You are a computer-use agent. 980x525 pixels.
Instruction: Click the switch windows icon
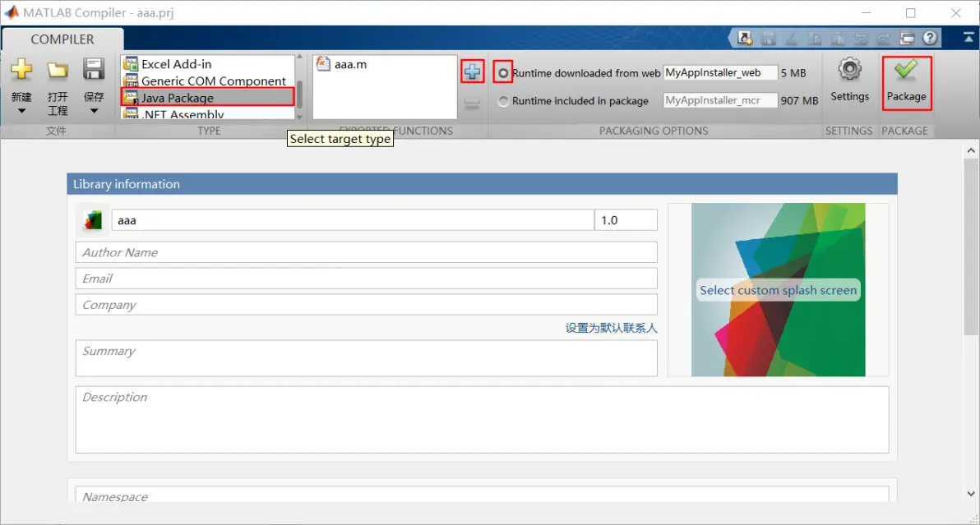[x=907, y=38]
